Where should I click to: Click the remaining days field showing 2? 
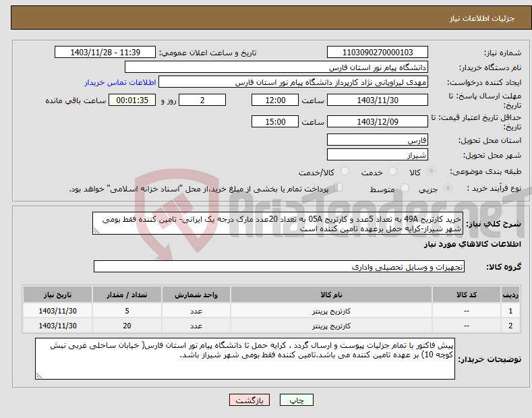tap(202, 100)
